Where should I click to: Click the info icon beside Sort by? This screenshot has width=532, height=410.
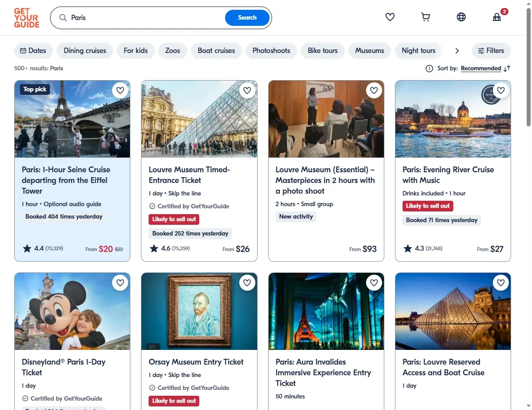coord(429,69)
